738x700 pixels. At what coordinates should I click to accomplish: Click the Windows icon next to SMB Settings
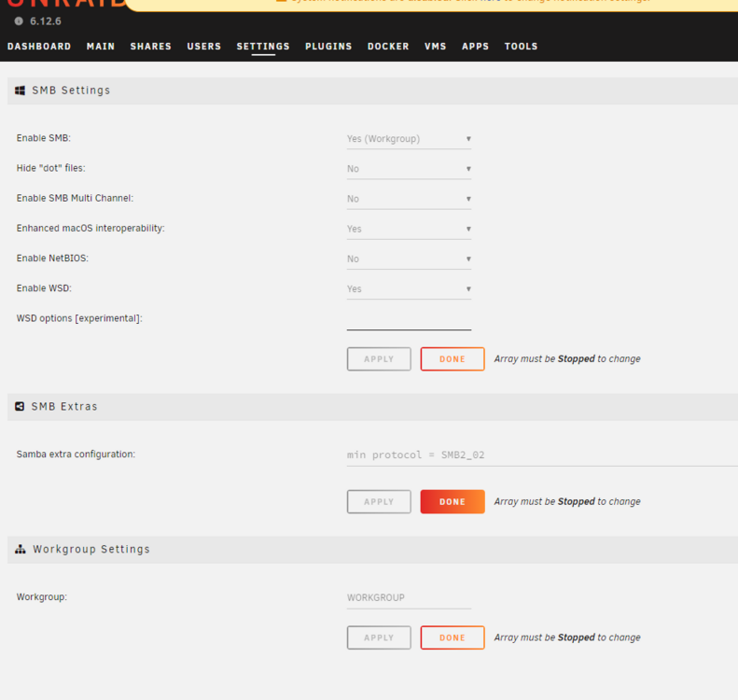(20, 91)
